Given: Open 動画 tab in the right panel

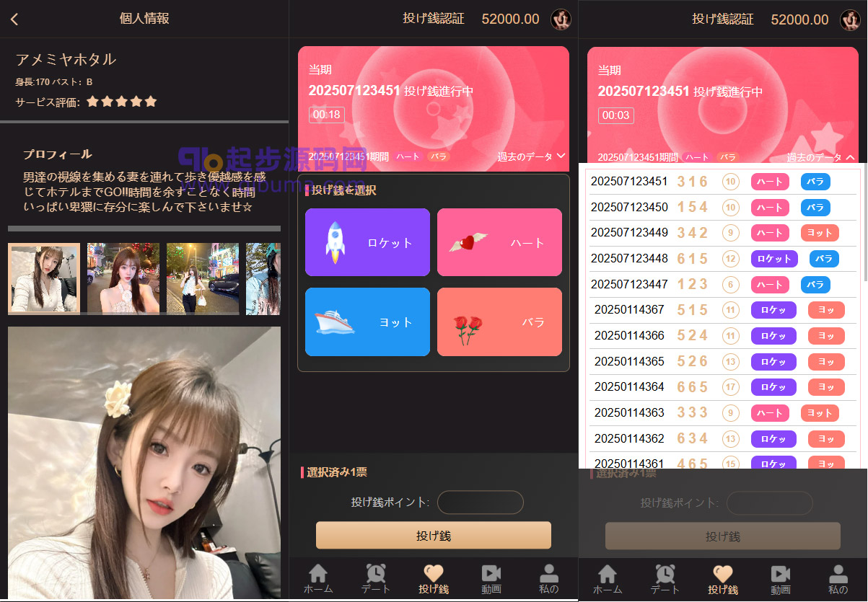Looking at the screenshot, I should (x=781, y=579).
